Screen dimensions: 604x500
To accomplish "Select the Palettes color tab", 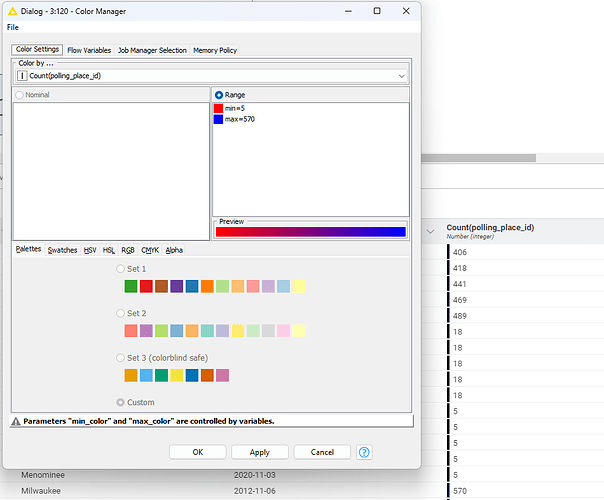I will point(28,249).
